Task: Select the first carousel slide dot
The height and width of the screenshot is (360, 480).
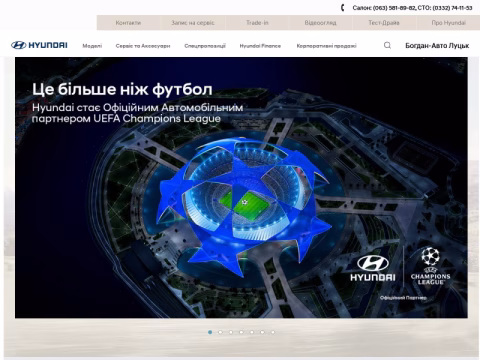Action: click(x=210, y=332)
